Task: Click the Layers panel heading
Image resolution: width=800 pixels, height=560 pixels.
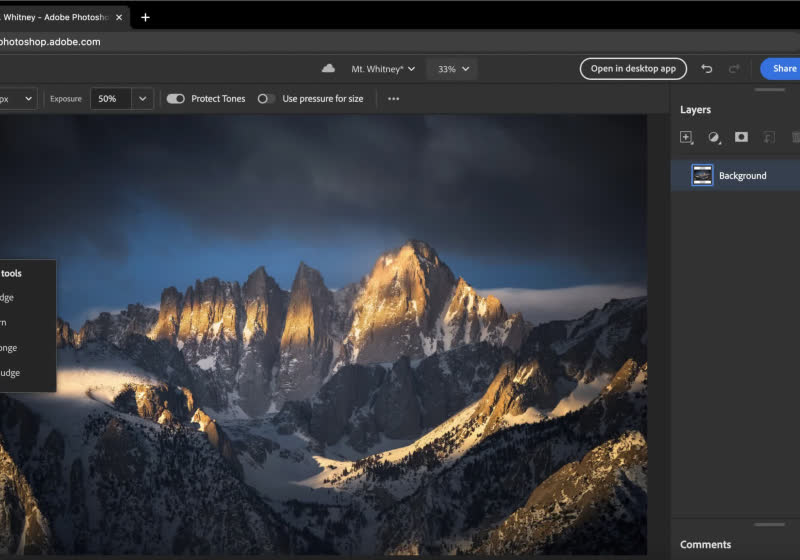Action: click(695, 110)
